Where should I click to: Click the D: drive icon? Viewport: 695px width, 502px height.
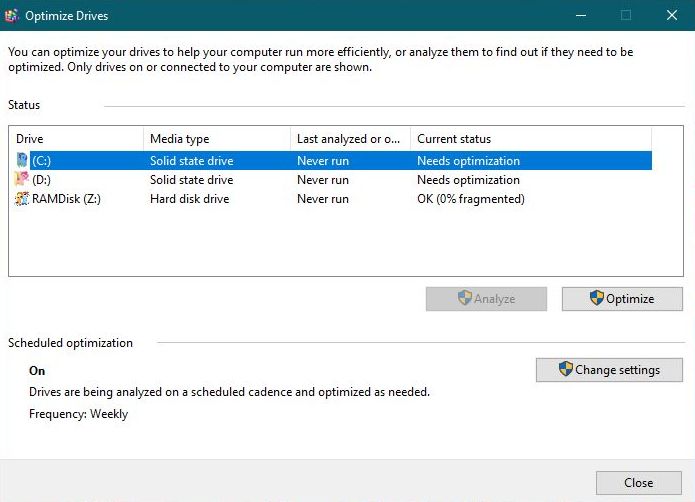[22, 180]
